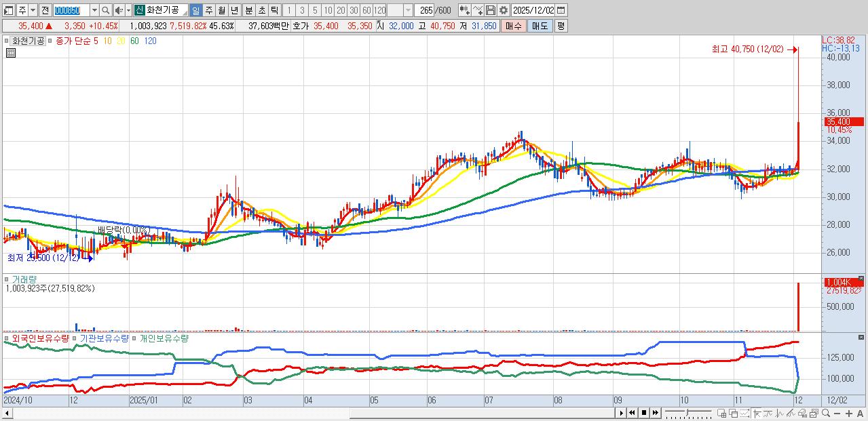Image resolution: width=868 pixels, height=421 pixels.
Task: Click the dotted line chart icon in bottom toolbar
Action: point(744,413)
